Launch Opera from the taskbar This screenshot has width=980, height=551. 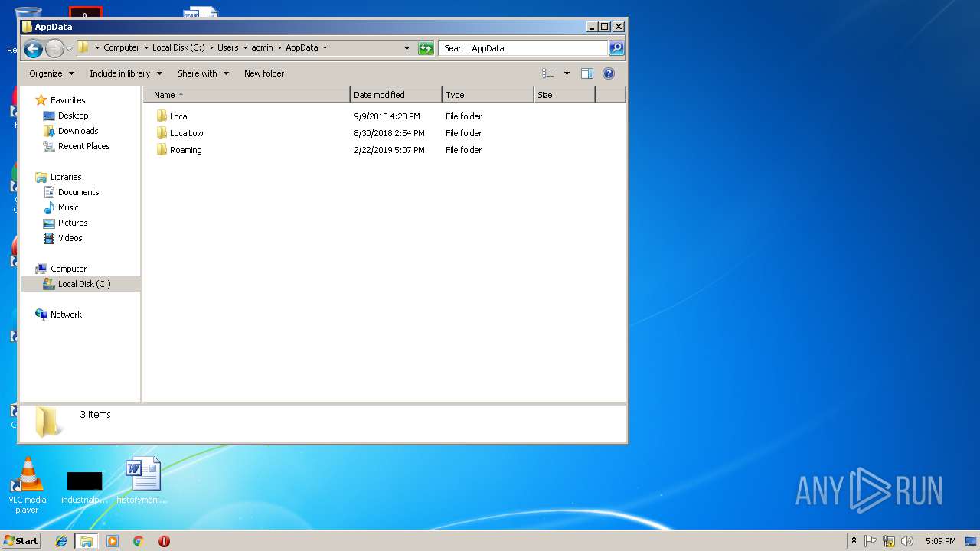164,541
